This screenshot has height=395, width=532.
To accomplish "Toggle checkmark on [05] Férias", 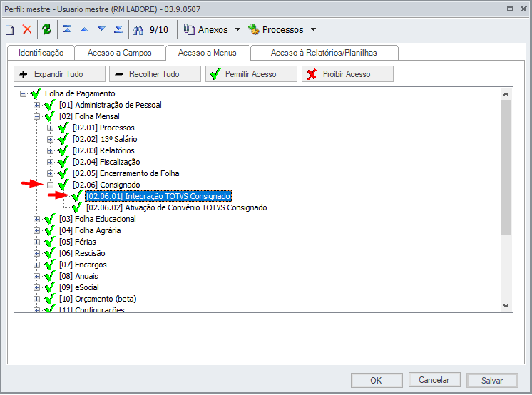I will pos(49,241).
